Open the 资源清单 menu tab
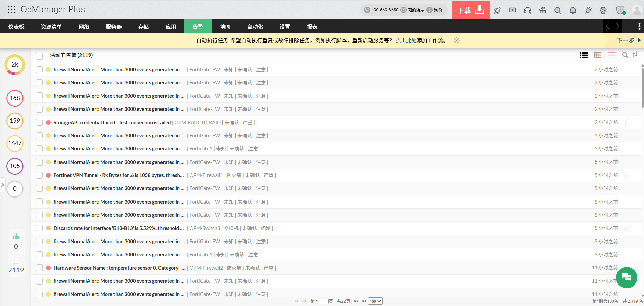 point(51,27)
